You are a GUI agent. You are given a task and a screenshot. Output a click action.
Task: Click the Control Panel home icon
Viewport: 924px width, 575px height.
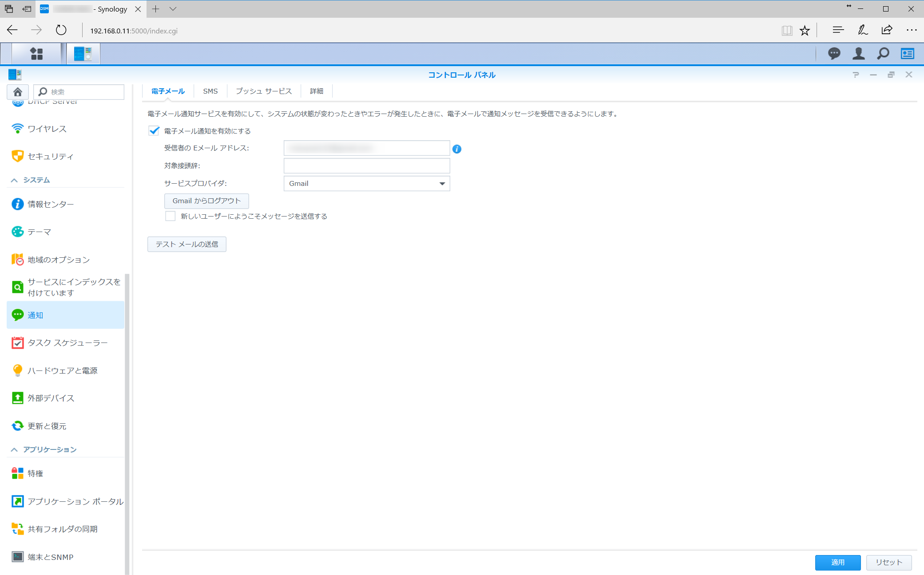(x=18, y=92)
